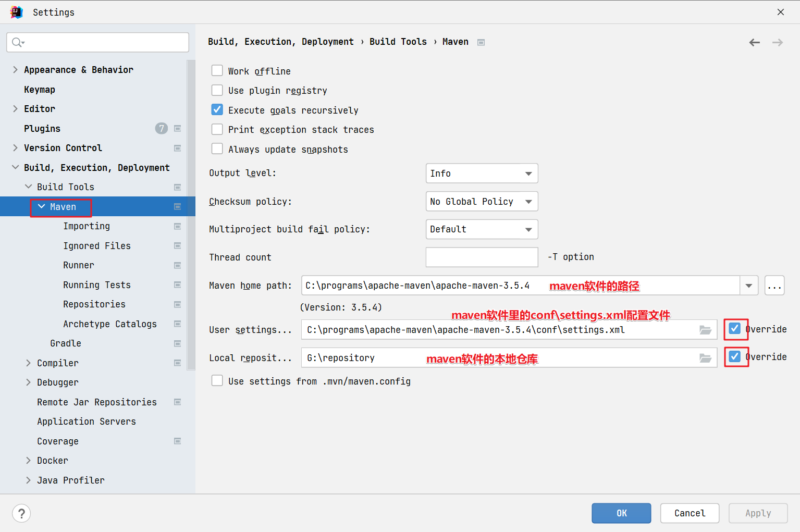The width and height of the screenshot is (800, 532).
Task: Collapse the Build Tools node
Action: (x=28, y=187)
